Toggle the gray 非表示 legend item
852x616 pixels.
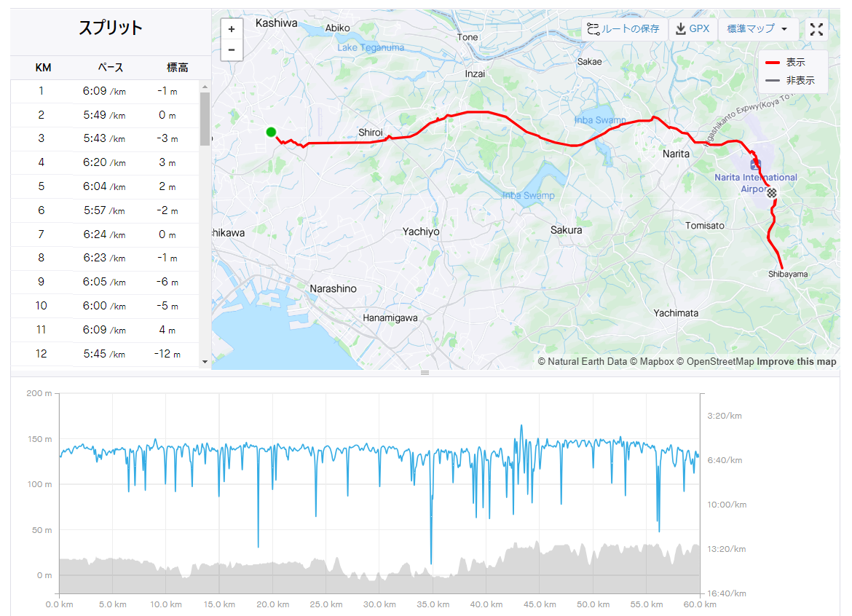790,80
